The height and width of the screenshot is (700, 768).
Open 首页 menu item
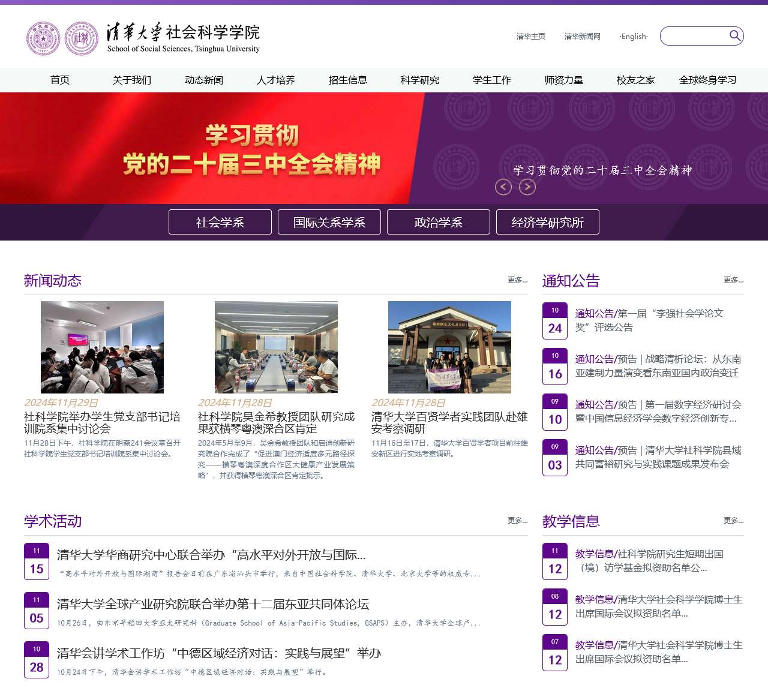(60, 80)
